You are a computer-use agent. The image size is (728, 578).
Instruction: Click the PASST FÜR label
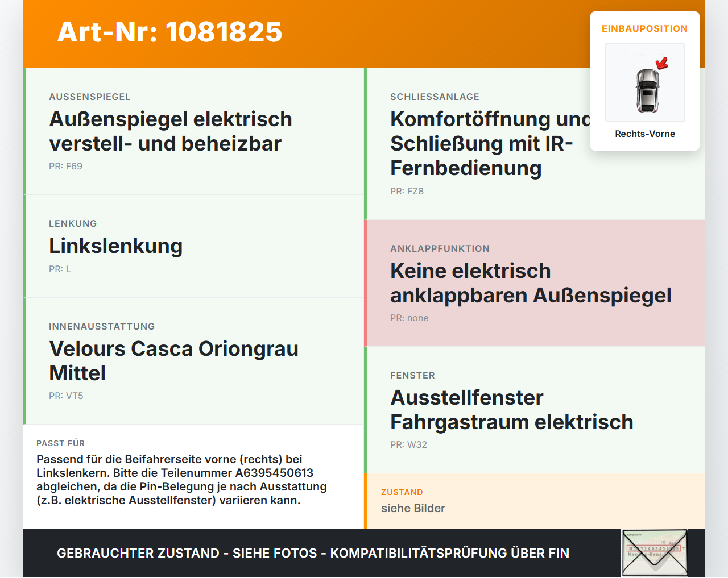point(60,443)
